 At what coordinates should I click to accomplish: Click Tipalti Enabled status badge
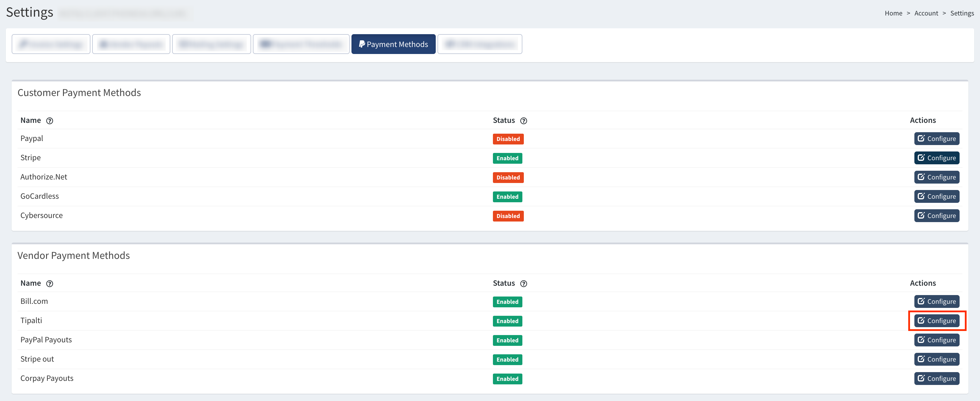click(x=507, y=321)
